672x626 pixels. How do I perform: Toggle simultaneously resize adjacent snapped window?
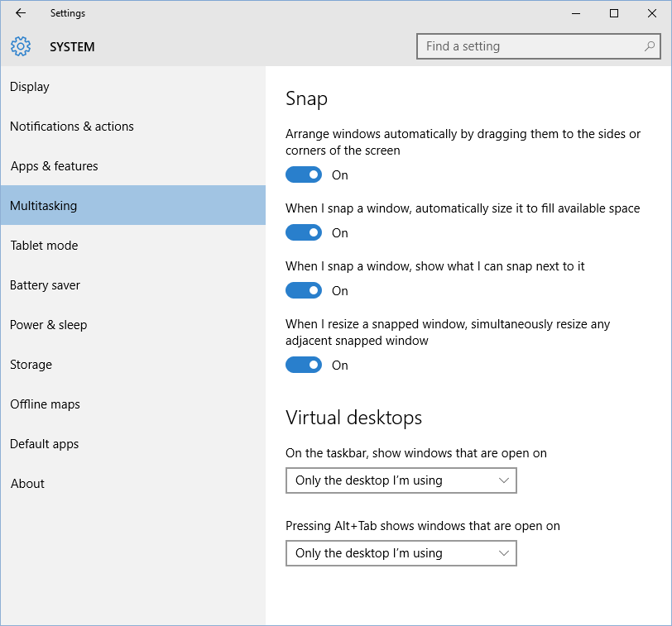(304, 365)
